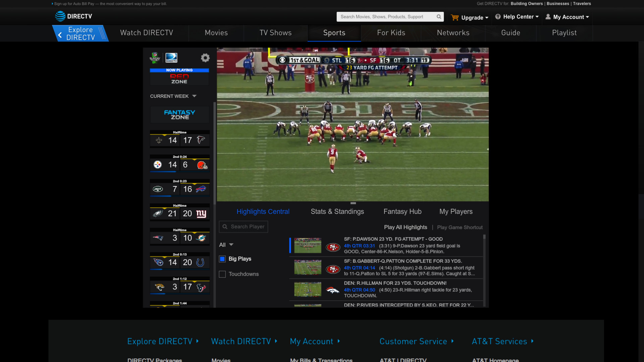Image resolution: width=644 pixels, height=362 pixels.
Task: Click the My Account person icon
Action: pos(548,17)
